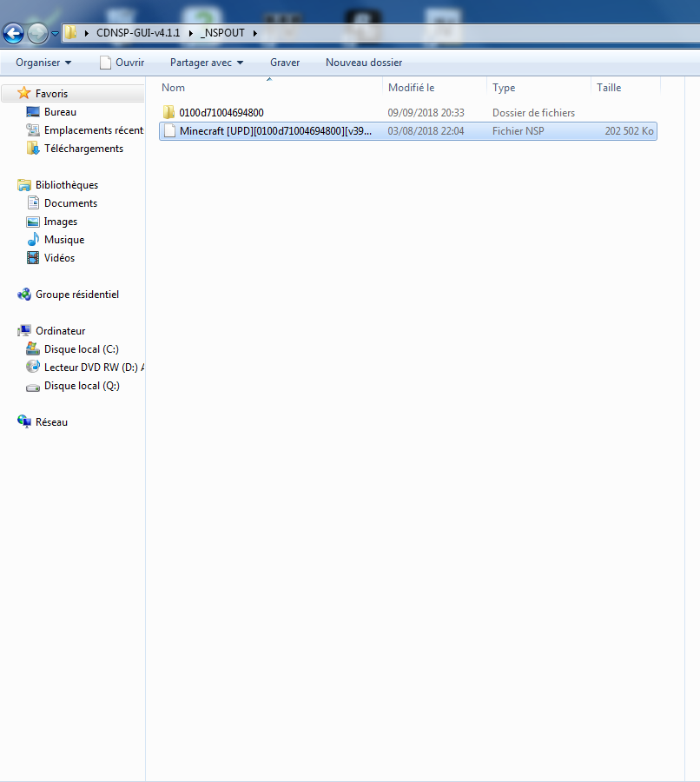Click the Documents library icon
The image size is (700, 782).
(x=33, y=202)
